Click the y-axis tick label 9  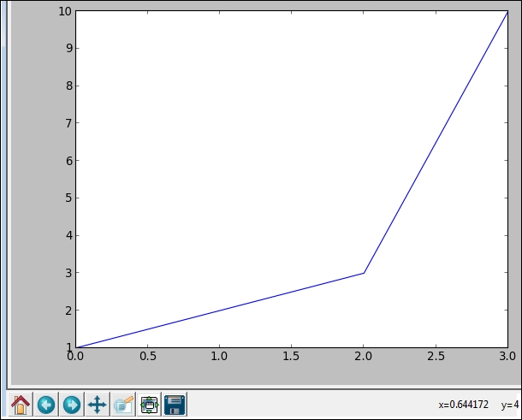point(69,48)
